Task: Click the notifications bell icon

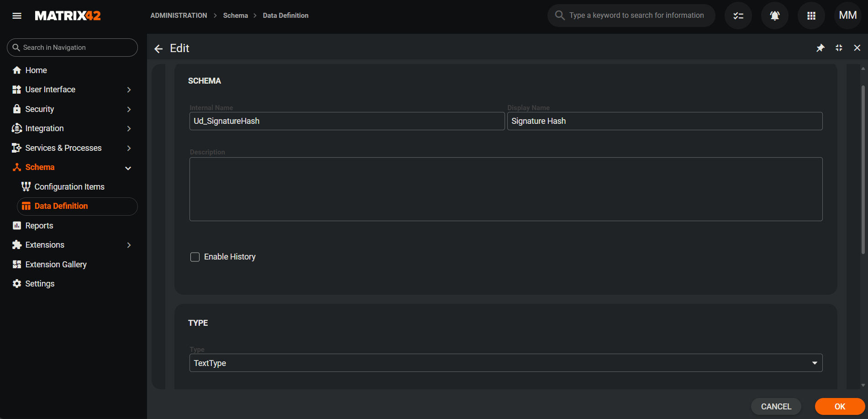Action: point(774,16)
